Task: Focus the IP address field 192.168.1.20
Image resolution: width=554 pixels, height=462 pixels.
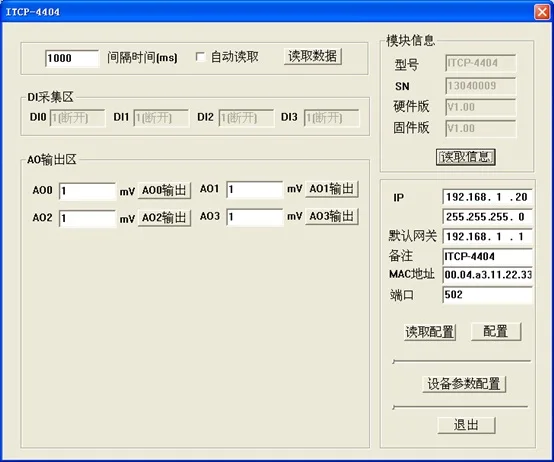Action: 488,197
